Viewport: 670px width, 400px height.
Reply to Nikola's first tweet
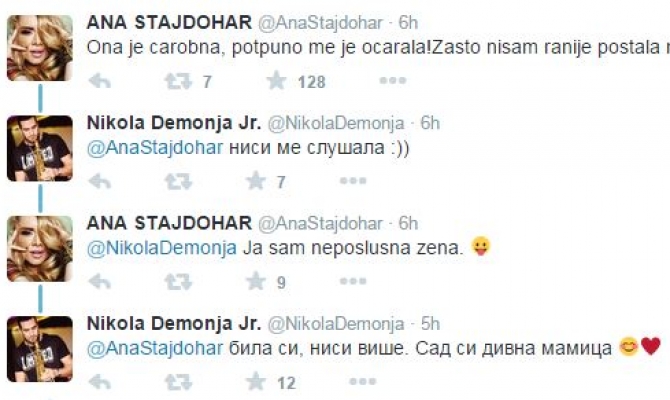point(98,182)
